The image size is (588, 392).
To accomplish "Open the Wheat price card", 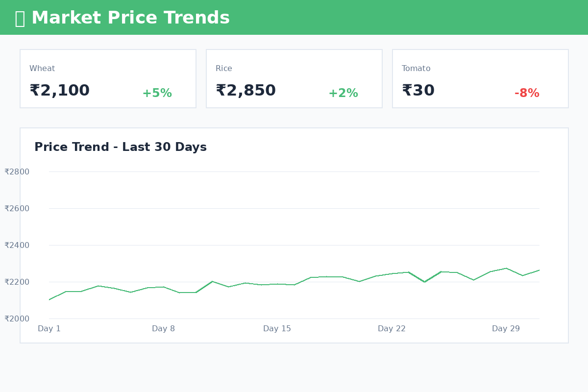I will [x=108, y=78].
